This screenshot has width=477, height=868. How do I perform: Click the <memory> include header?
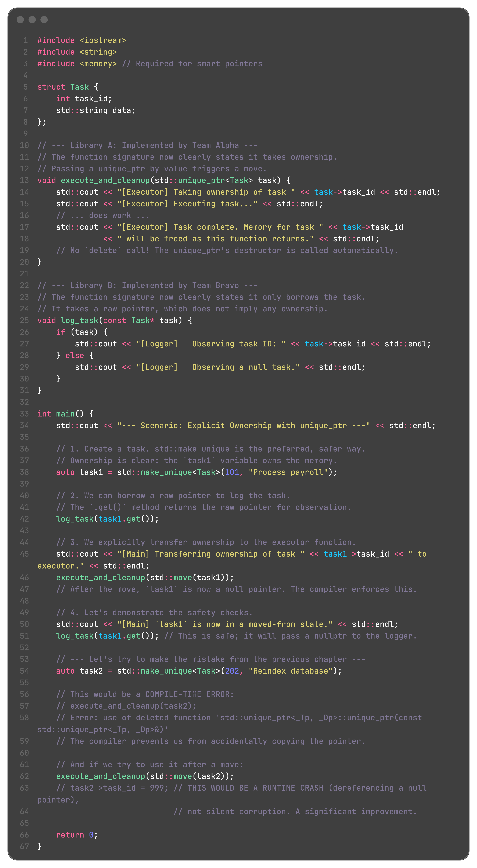98,64
